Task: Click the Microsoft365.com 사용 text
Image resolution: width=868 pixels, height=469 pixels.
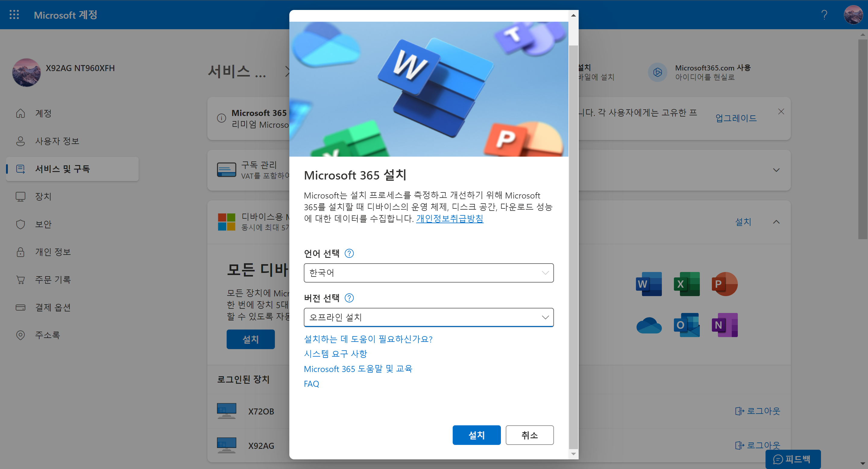Action: click(713, 68)
